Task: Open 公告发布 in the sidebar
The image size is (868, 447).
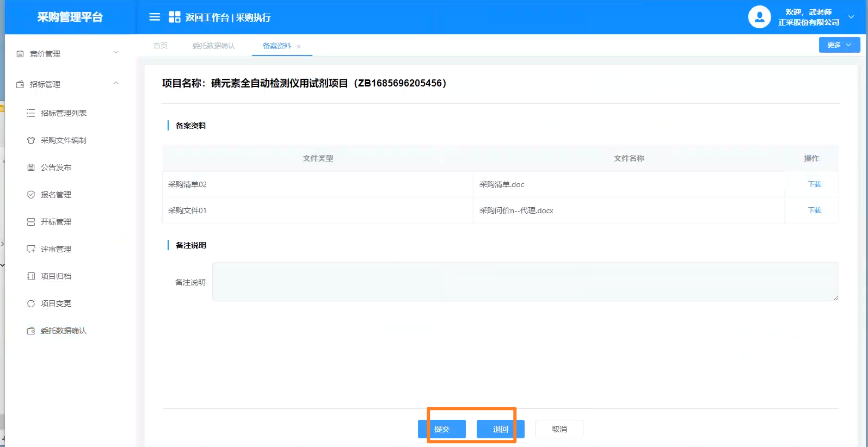Action: 56,167
